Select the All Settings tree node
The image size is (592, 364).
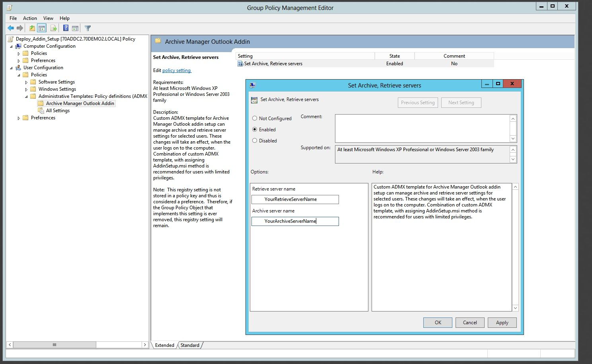(x=58, y=111)
